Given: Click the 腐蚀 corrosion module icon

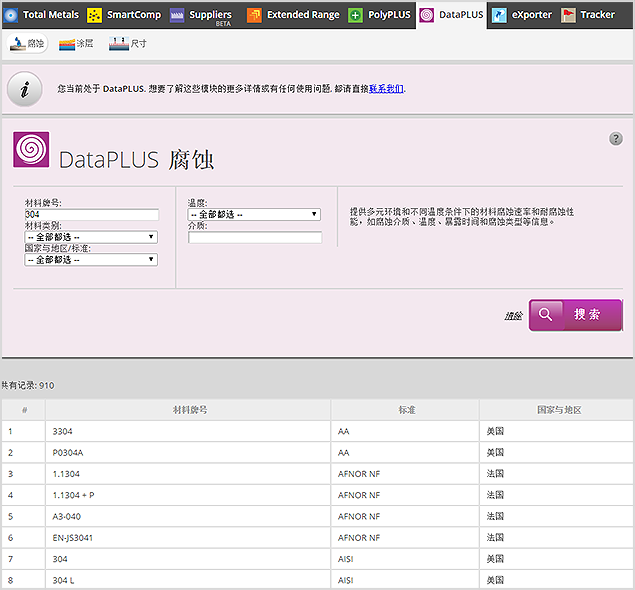Looking at the screenshot, I should pyautogui.click(x=18, y=43).
